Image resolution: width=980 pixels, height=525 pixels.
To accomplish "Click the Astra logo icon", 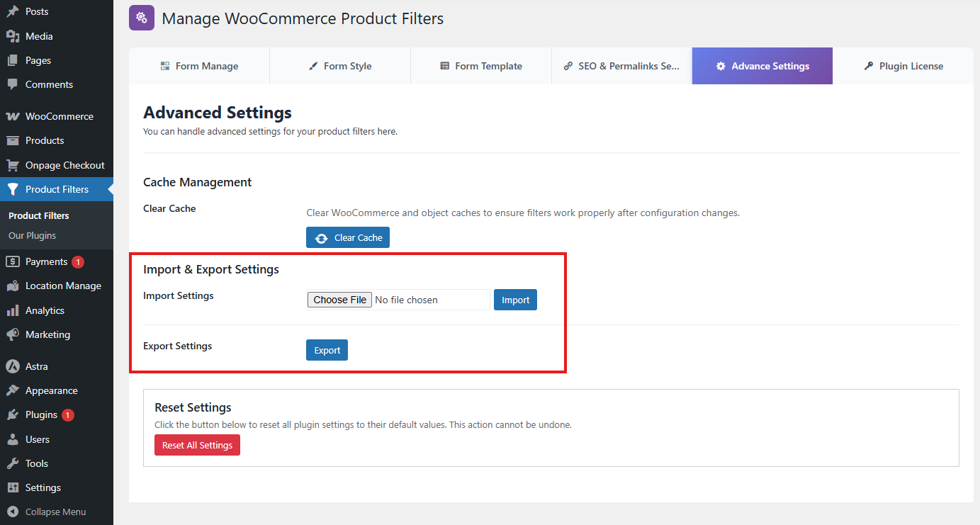I will coord(12,366).
